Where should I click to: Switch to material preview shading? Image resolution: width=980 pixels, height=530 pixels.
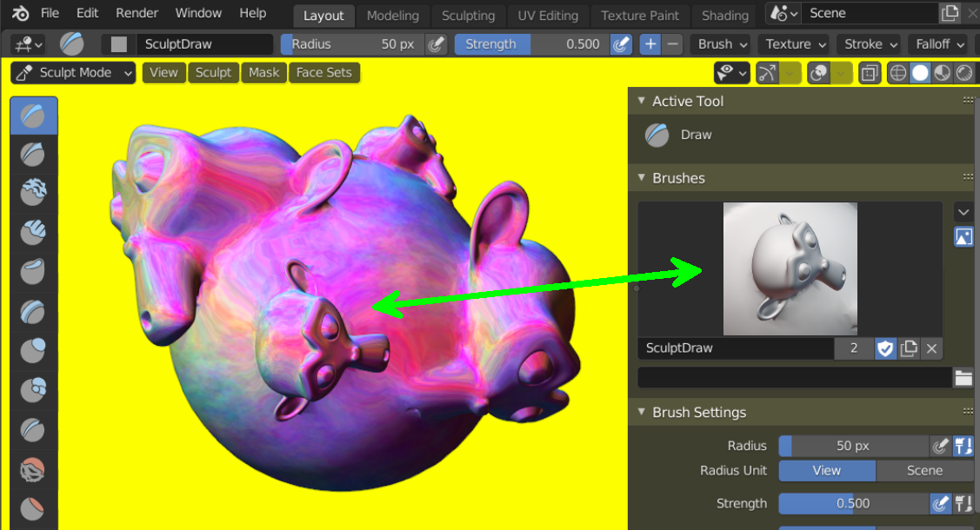[x=942, y=73]
